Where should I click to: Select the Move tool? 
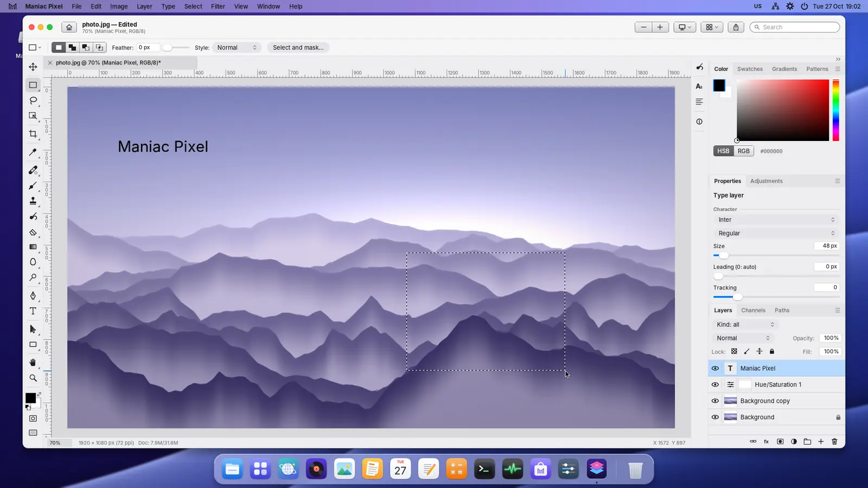33,67
